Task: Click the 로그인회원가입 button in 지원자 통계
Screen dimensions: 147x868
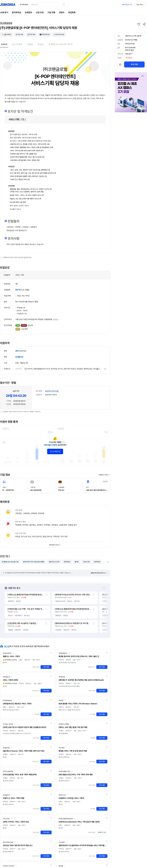Action: (55, 451)
